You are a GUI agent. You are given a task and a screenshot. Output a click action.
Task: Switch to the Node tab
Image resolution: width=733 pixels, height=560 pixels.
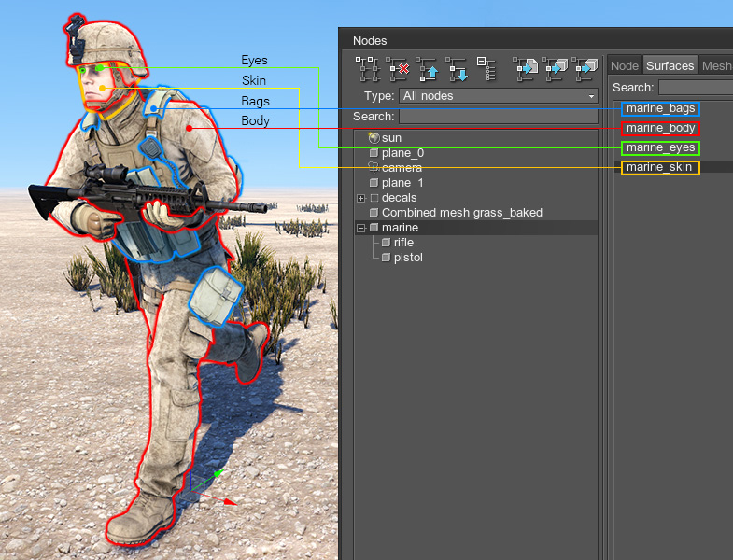point(624,65)
